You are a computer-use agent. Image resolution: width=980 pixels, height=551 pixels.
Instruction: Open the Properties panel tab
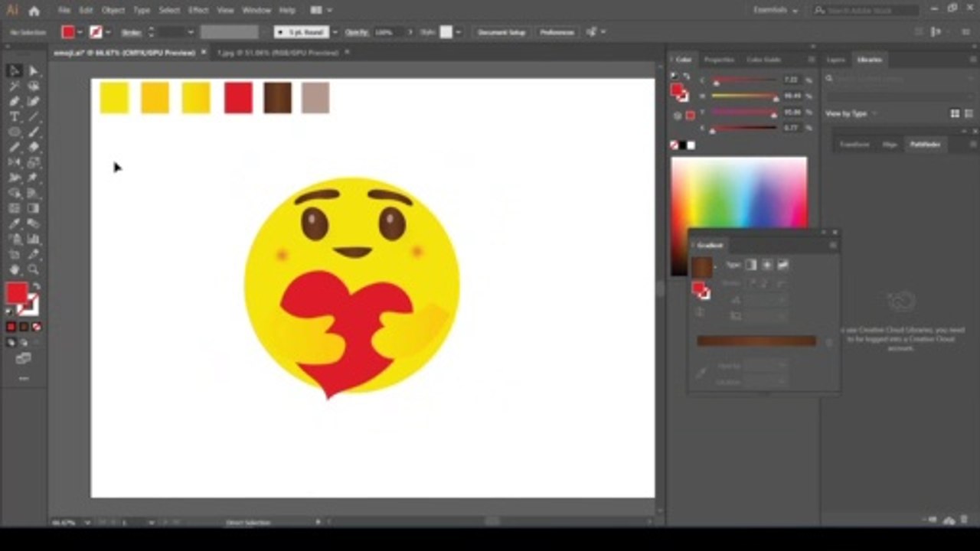point(719,60)
